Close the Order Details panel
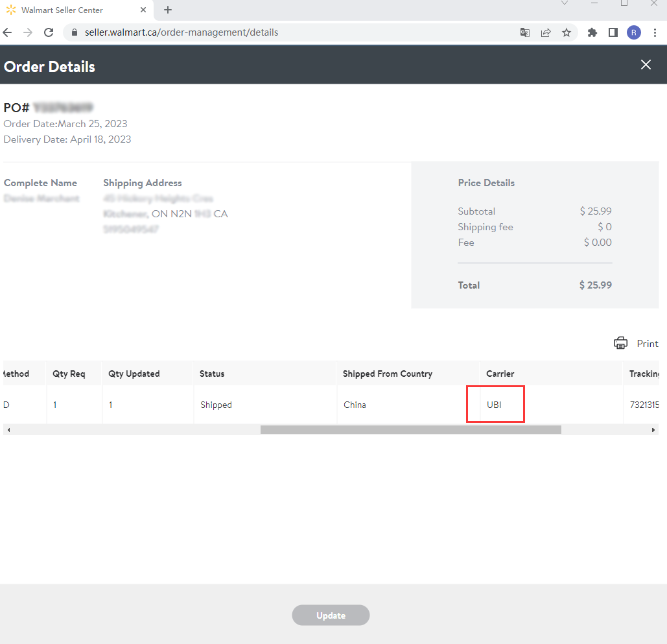This screenshot has height=644, width=667. pos(646,65)
